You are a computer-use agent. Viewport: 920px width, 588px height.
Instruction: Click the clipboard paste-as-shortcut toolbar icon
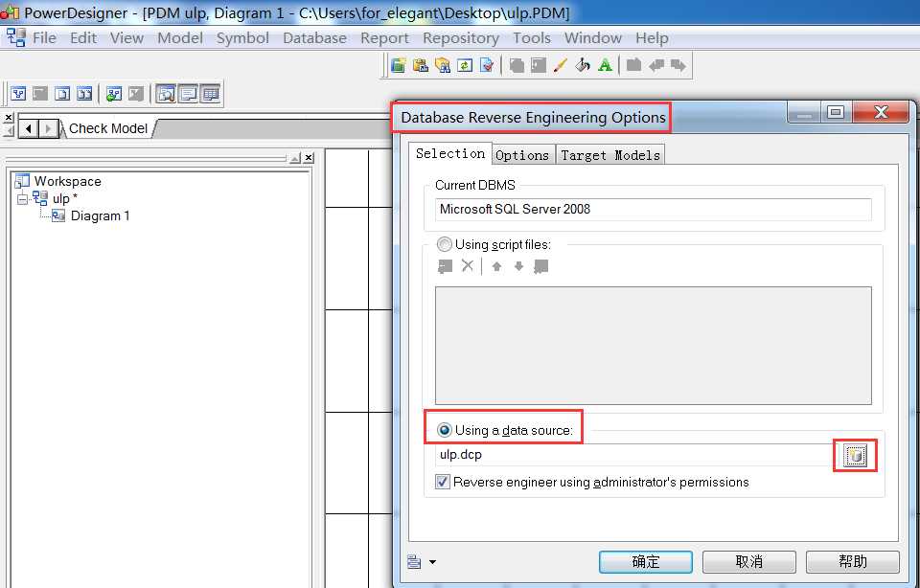coord(421,65)
